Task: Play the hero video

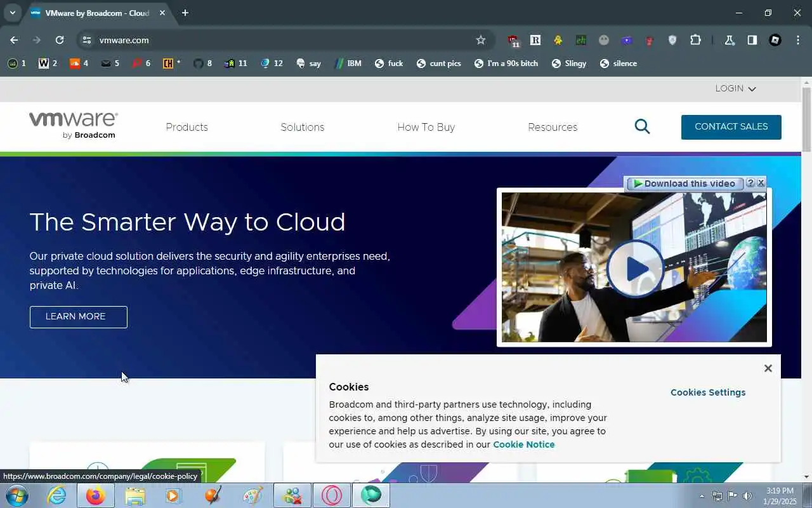Action: pyautogui.click(x=636, y=269)
